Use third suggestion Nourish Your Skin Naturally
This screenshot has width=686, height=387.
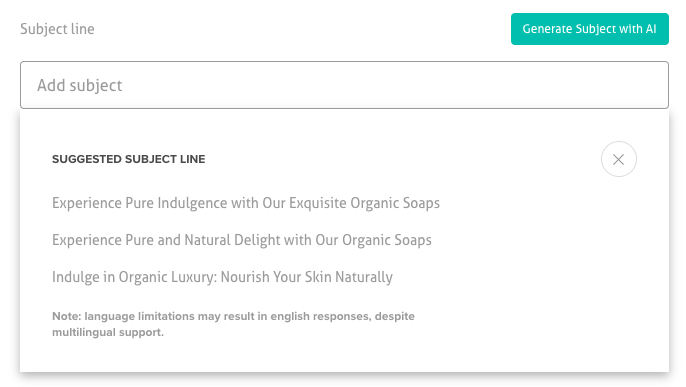(222, 277)
